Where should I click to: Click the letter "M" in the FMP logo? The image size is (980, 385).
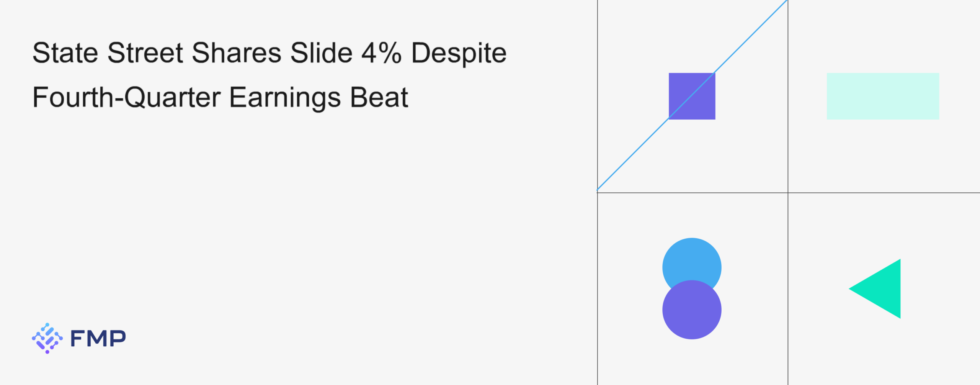[x=98, y=339]
